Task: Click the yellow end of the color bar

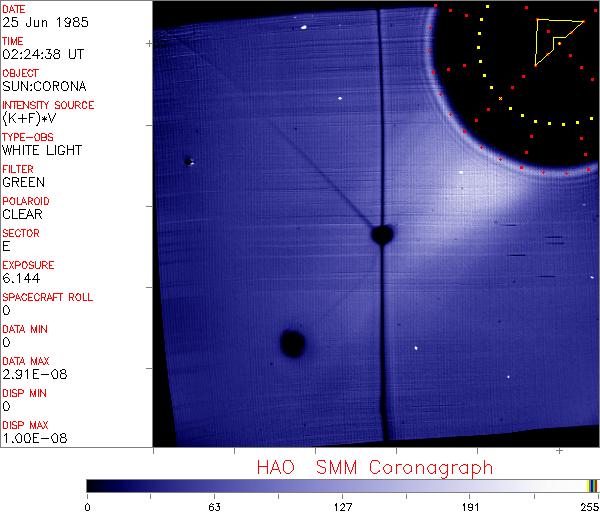Action: coord(591,485)
